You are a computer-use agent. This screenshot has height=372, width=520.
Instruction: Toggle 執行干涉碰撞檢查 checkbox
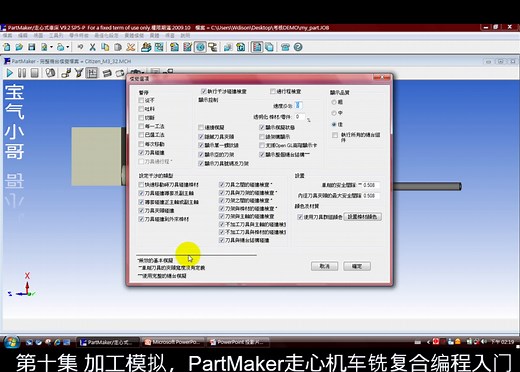[x=204, y=91]
